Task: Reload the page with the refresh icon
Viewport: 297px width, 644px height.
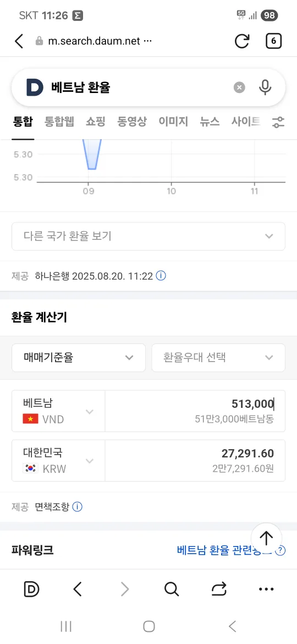Action: [242, 41]
